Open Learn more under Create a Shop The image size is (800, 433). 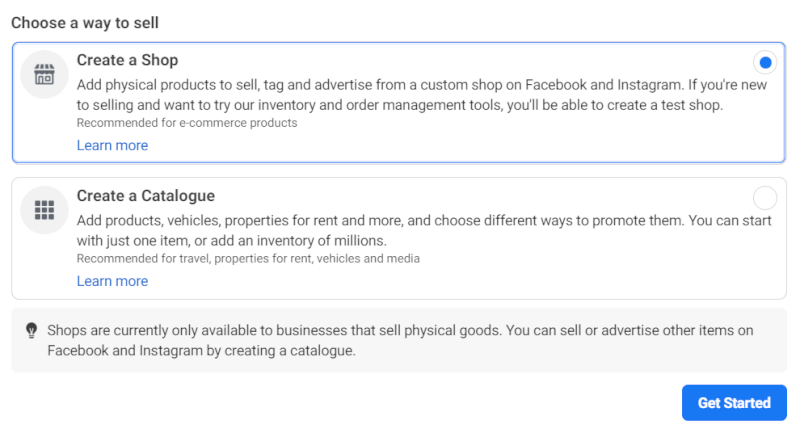tap(112, 146)
